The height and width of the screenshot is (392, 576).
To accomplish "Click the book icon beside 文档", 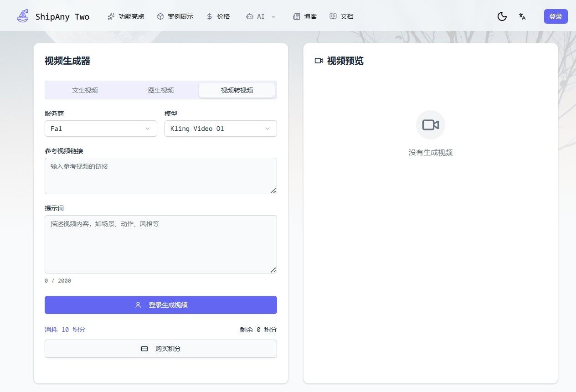I will pos(333,16).
